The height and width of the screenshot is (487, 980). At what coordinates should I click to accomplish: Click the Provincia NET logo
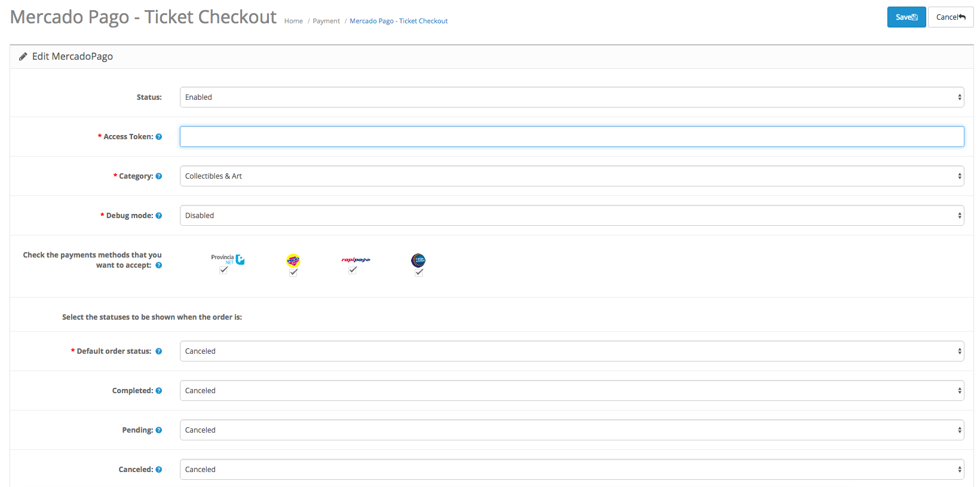point(228,259)
